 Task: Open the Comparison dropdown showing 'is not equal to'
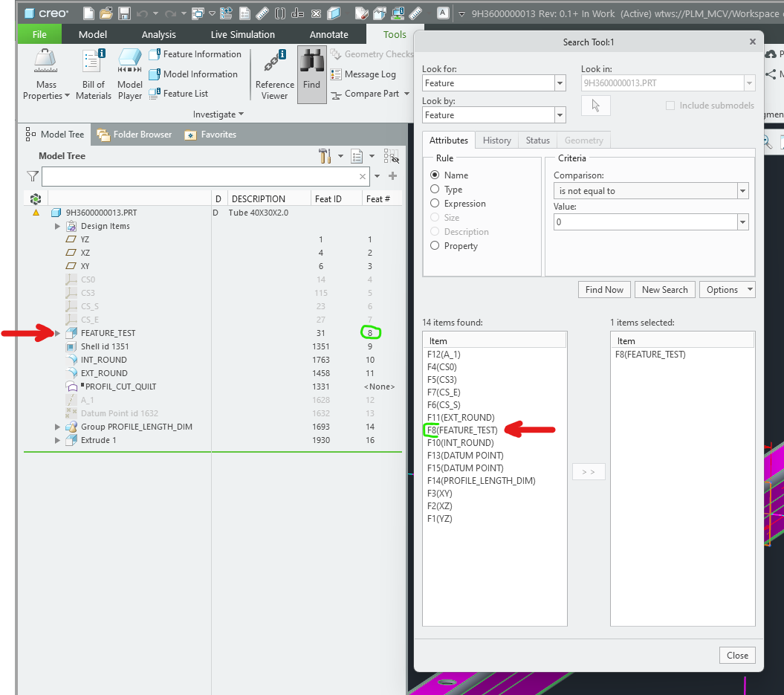pos(742,190)
